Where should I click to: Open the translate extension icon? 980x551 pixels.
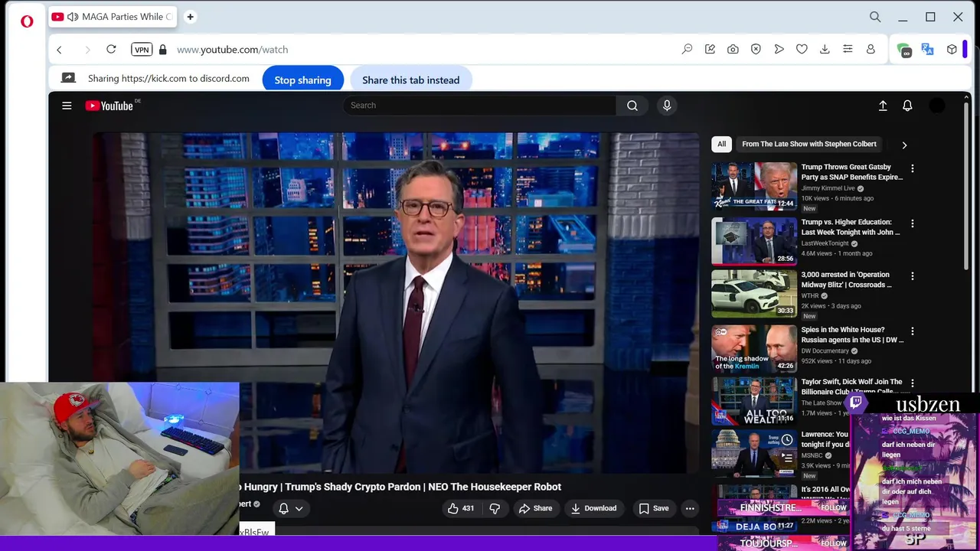pos(928,49)
